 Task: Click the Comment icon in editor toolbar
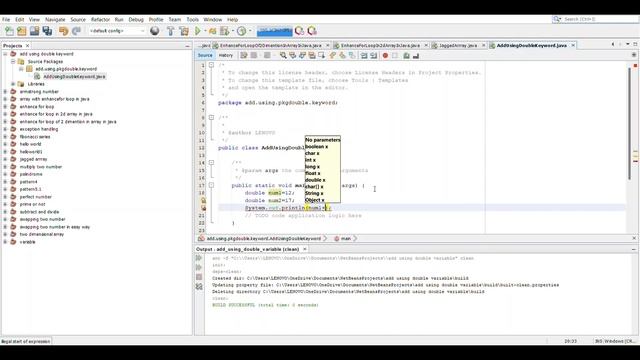406,56
